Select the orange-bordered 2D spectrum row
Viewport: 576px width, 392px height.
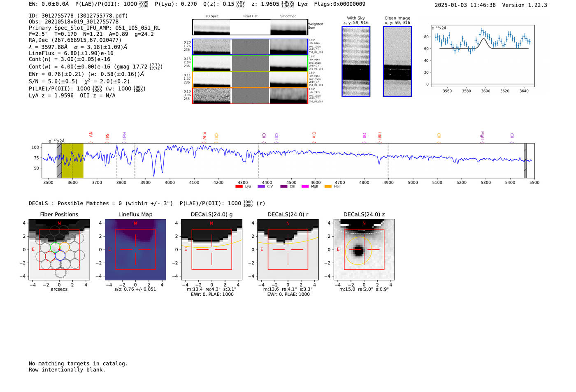(x=250, y=79)
